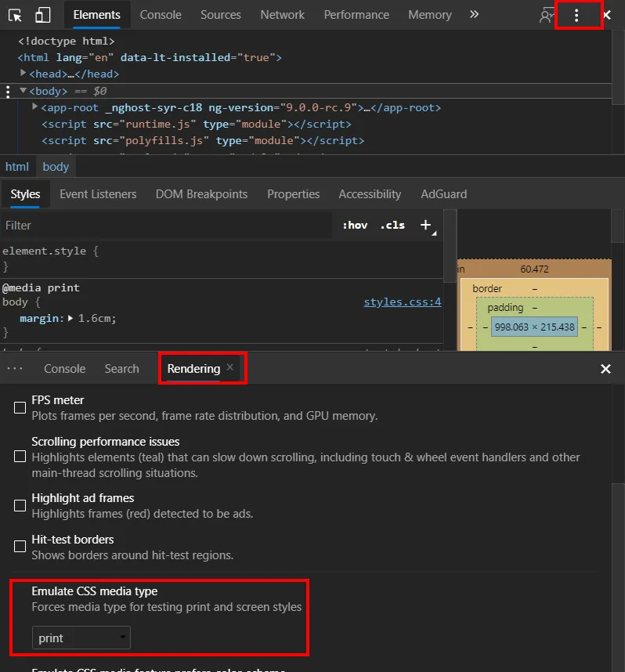This screenshot has width=625, height=672.
Task: Switch to the Elements tab
Action: click(97, 15)
